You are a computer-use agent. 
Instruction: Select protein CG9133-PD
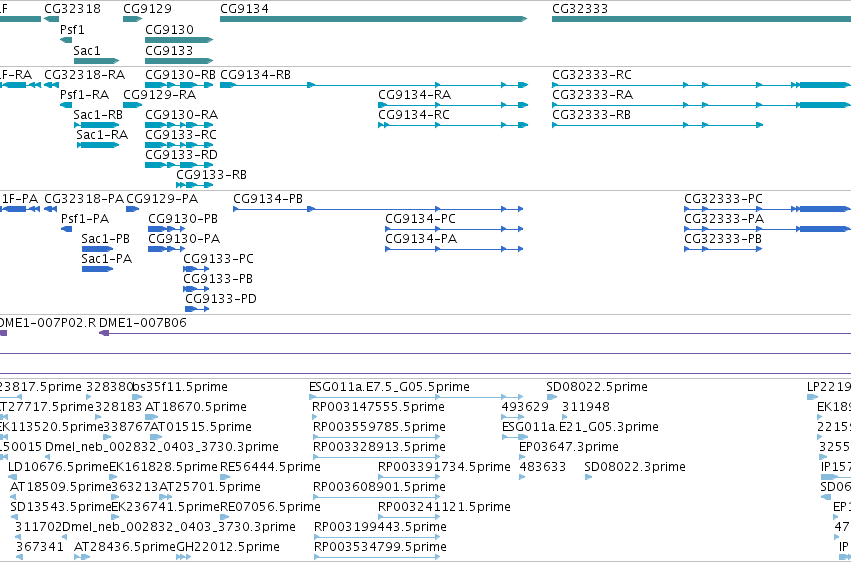point(197,309)
